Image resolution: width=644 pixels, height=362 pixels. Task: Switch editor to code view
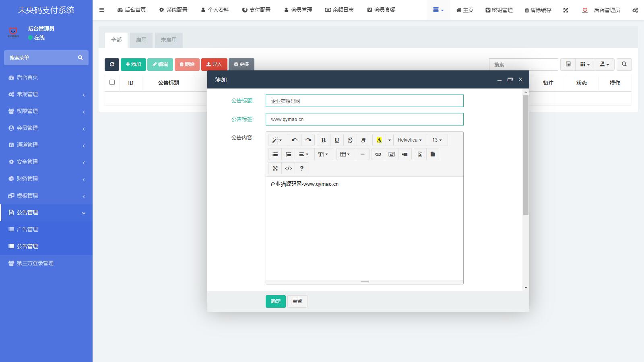288,169
